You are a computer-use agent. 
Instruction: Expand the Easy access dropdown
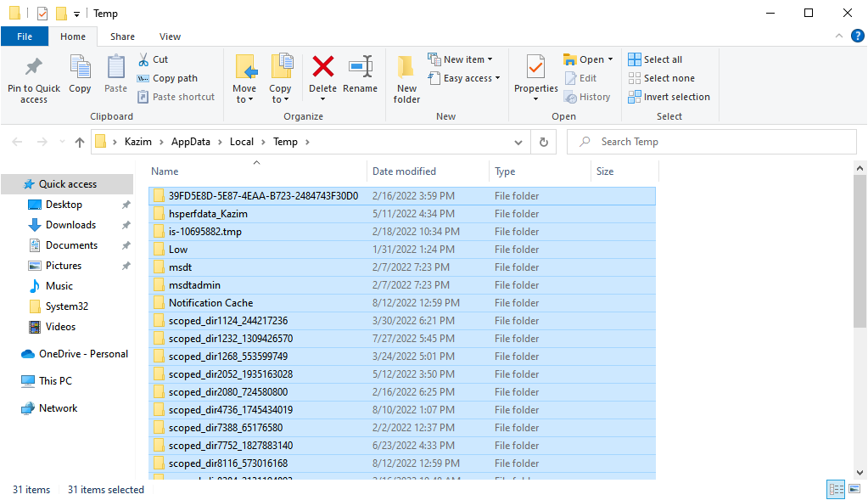point(498,78)
